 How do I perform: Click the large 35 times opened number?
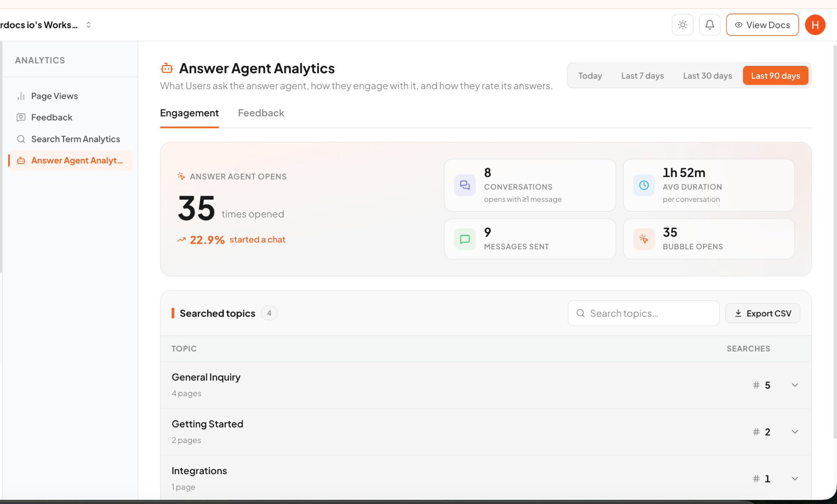coord(196,208)
